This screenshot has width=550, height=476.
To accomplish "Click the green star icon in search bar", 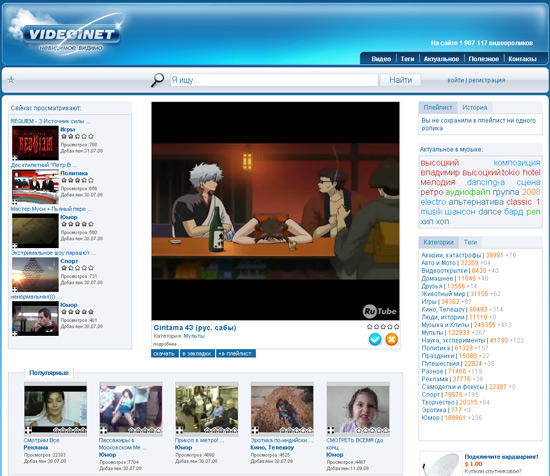I will pyautogui.click(x=11, y=80).
